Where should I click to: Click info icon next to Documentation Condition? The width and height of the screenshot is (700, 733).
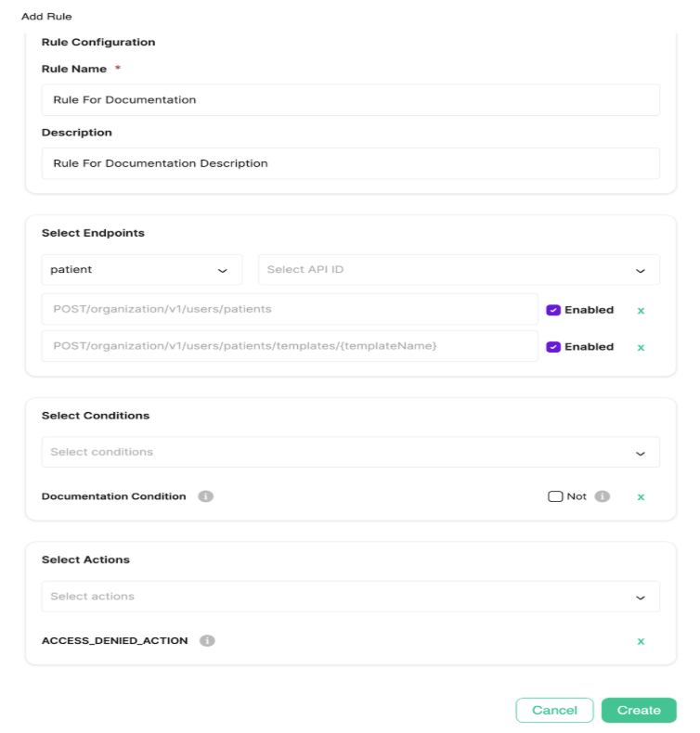[x=206, y=496]
